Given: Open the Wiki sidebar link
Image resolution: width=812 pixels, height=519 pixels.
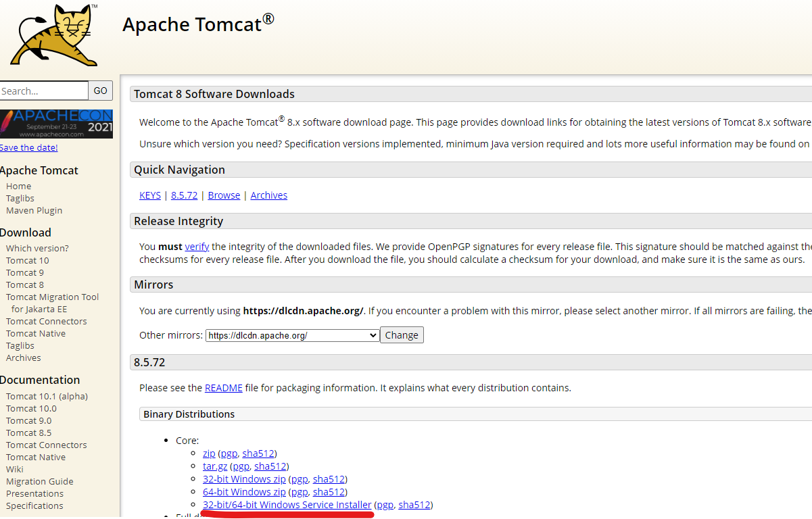Looking at the screenshot, I should pyautogui.click(x=14, y=469).
